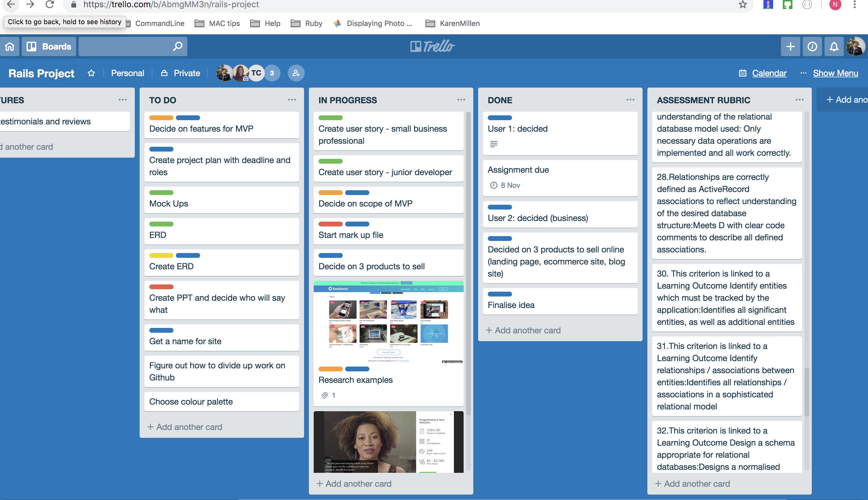Toggle Private board visibility
The height and width of the screenshot is (500, 868).
click(181, 73)
